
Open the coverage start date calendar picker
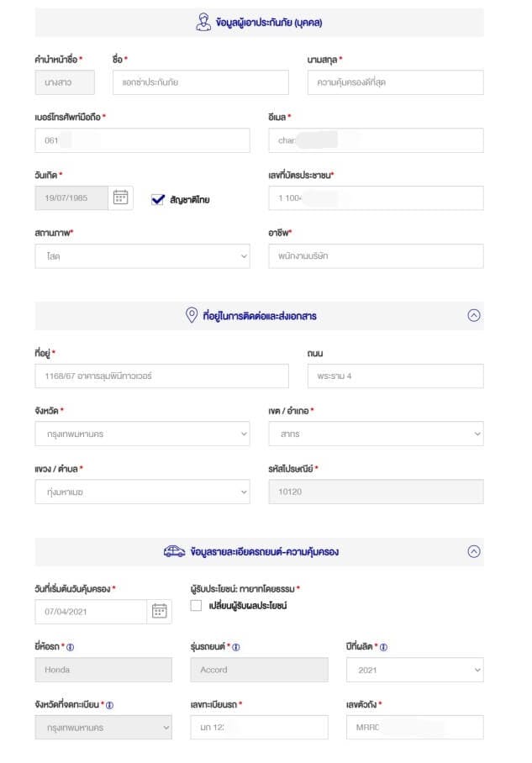point(159,611)
